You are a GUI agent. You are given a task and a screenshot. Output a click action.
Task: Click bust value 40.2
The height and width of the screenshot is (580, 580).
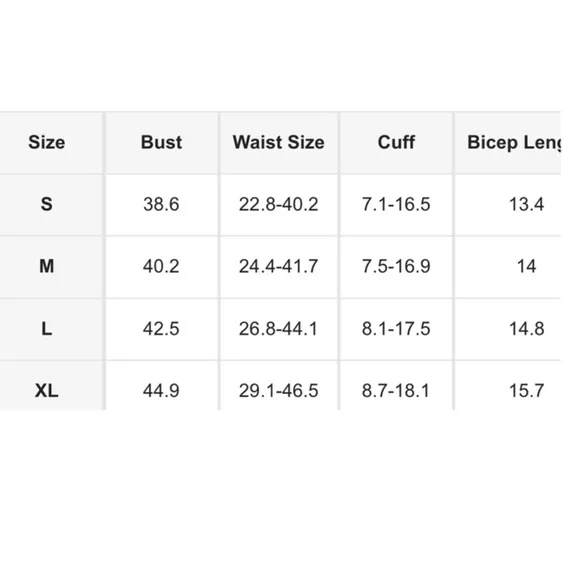(x=161, y=266)
